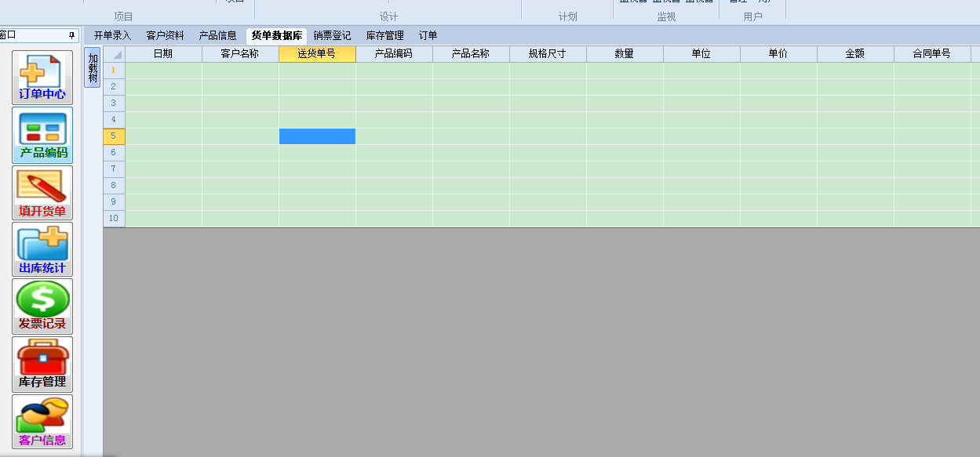The image size is (980, 457).
Task: Switch to the 客户资料 tab
Action: tap(165, 35)
